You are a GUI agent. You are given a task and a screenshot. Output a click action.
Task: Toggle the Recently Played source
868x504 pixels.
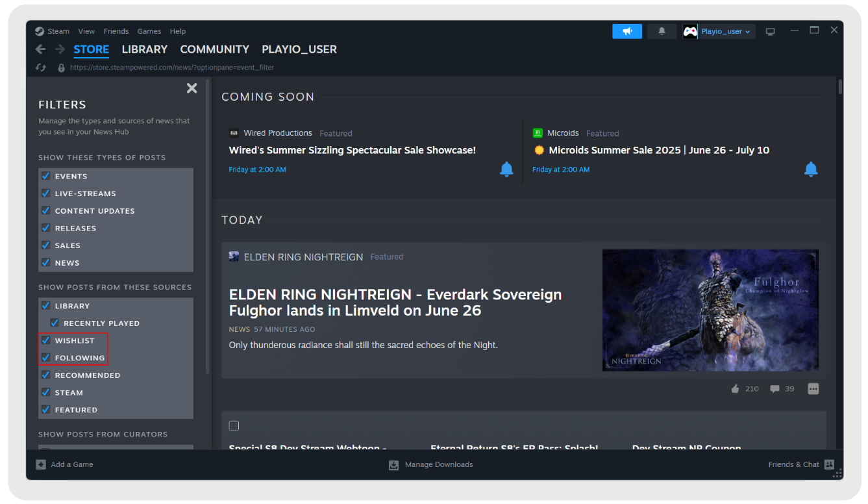point(55,323)
